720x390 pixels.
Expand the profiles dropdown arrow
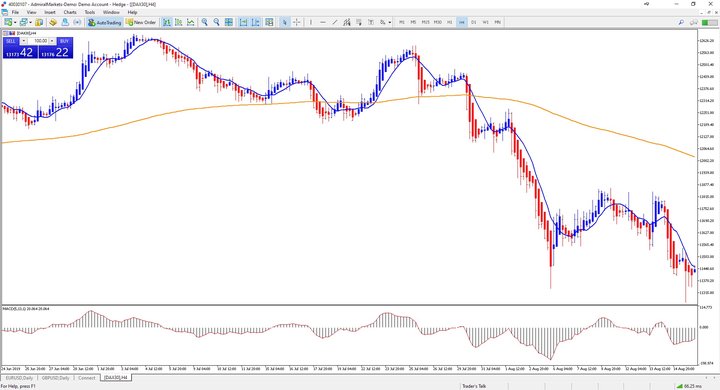(30, 22)
